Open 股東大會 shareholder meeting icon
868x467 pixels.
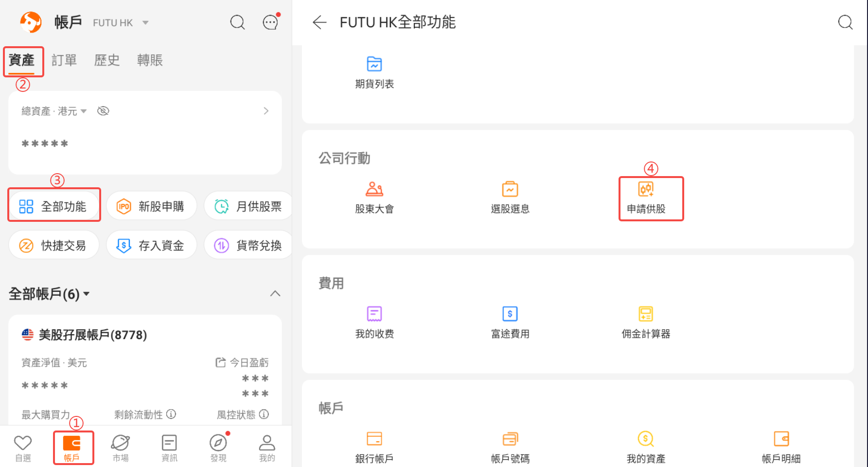pyautogui.click(x=374, y=189)
